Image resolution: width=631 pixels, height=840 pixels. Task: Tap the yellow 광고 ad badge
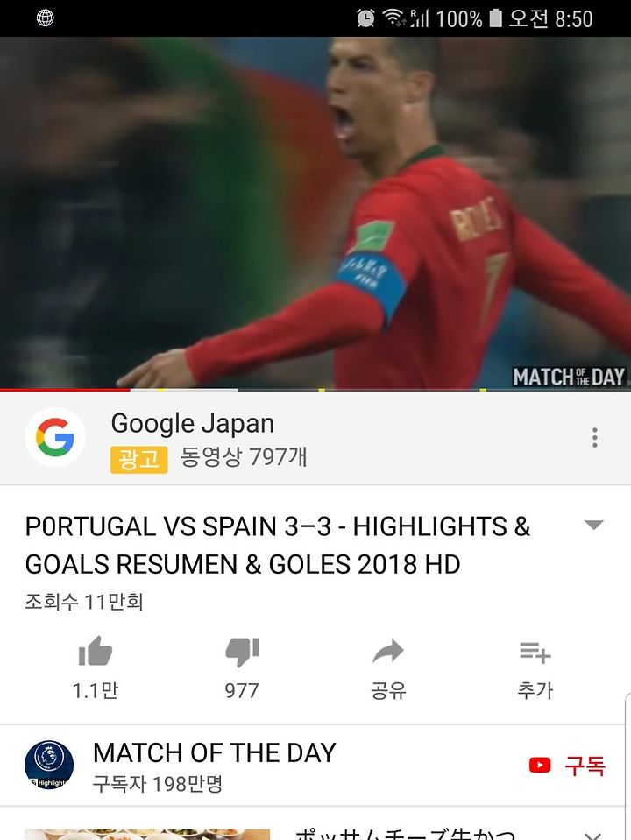pos(138,460)
